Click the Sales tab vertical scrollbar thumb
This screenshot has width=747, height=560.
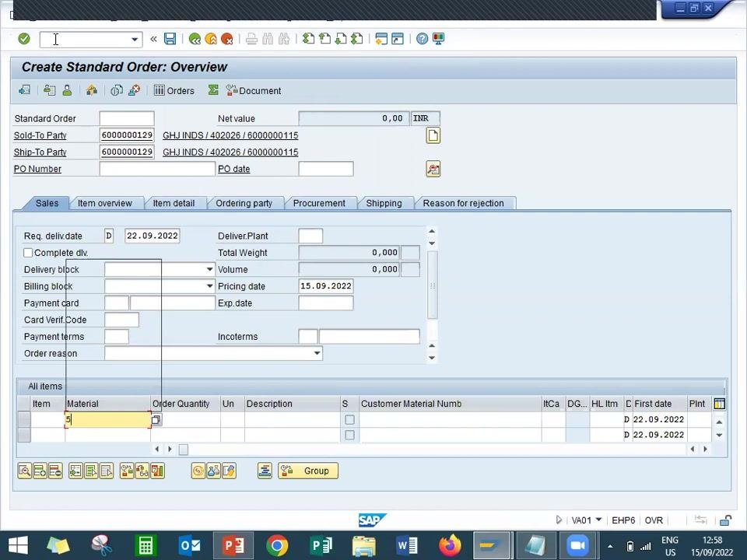[x=433, y=285]
